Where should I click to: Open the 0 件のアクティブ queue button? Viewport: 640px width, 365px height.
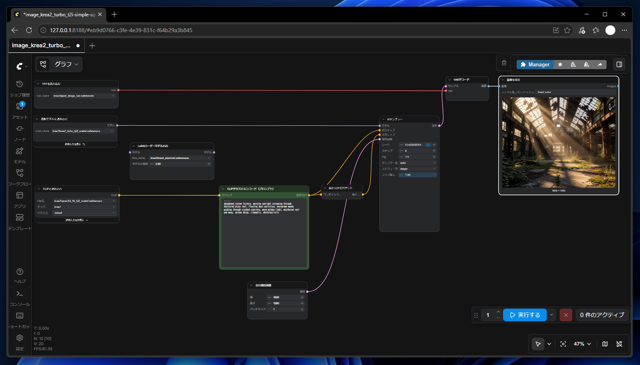point(602,315)
